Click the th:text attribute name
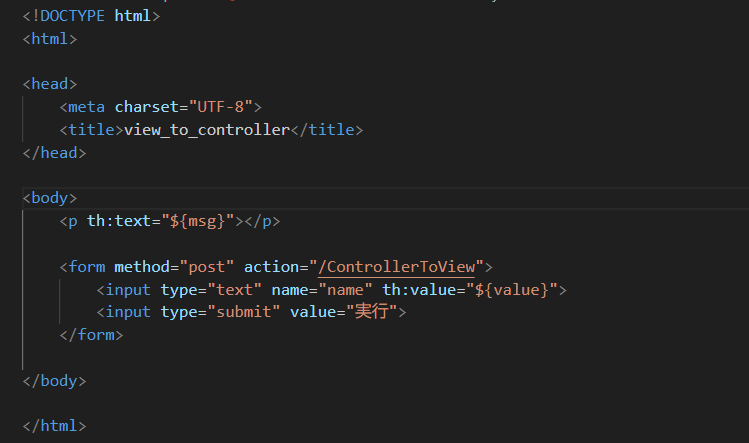The image size is (749, 443). tap(116, 221)
